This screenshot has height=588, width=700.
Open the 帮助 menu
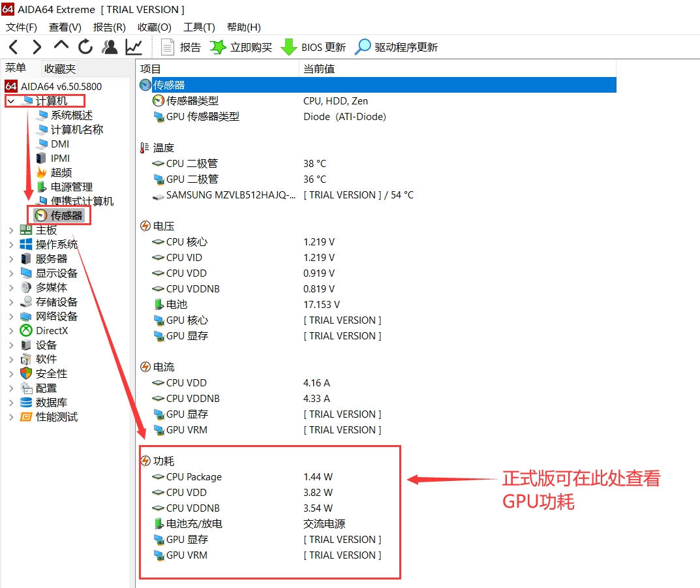tap(243, 27)
